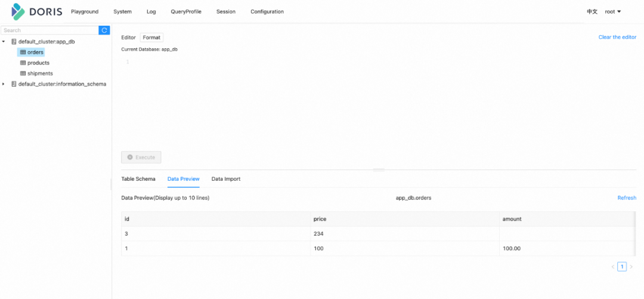Collapse the default_cluster:app_db tree node
Viewport: 644px width, 299px height.
click(x=4, y=42)
